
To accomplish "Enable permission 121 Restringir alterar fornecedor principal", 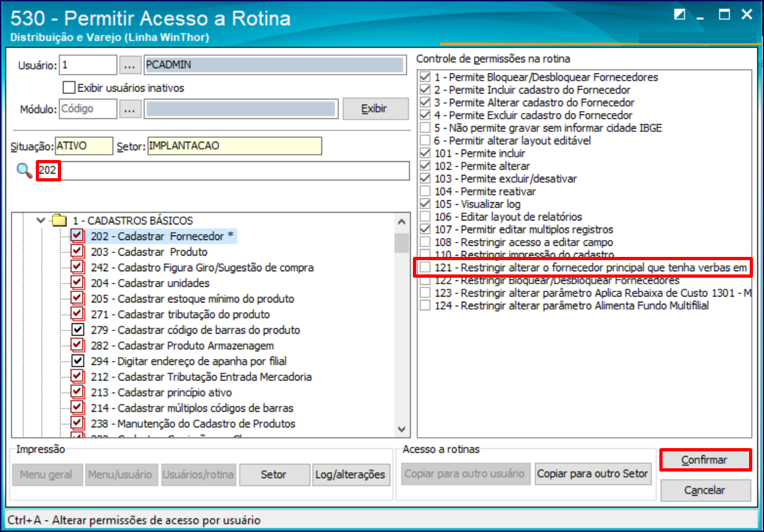I will pos(425,267).
